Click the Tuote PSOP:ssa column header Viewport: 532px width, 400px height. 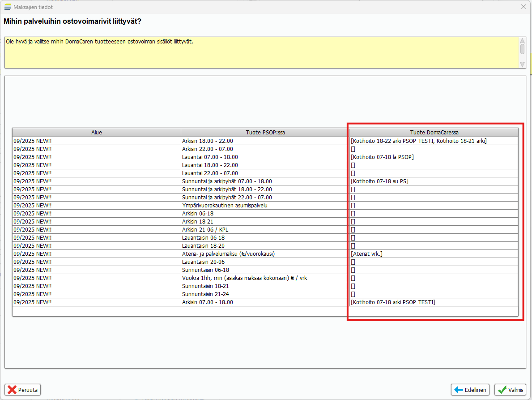point(265,133)
